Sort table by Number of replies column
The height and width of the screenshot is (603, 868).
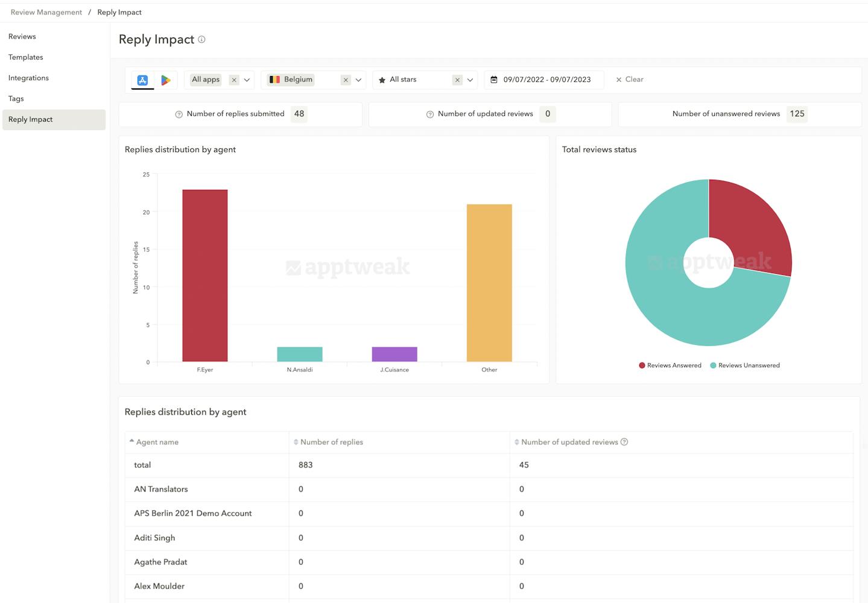[331, 442]
